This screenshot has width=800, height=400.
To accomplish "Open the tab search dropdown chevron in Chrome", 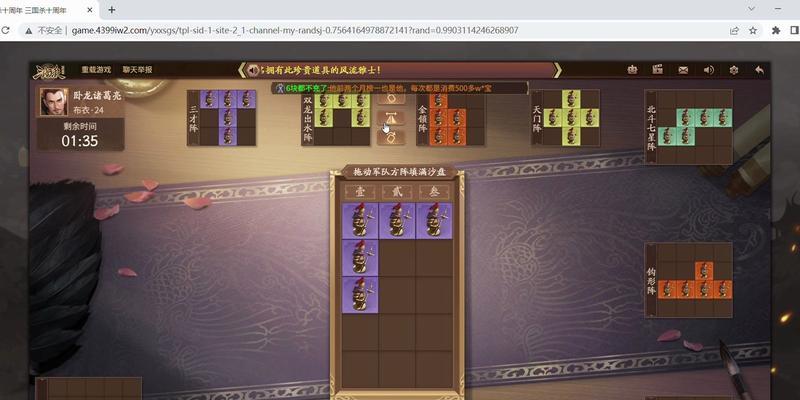I will pos(752,9).
